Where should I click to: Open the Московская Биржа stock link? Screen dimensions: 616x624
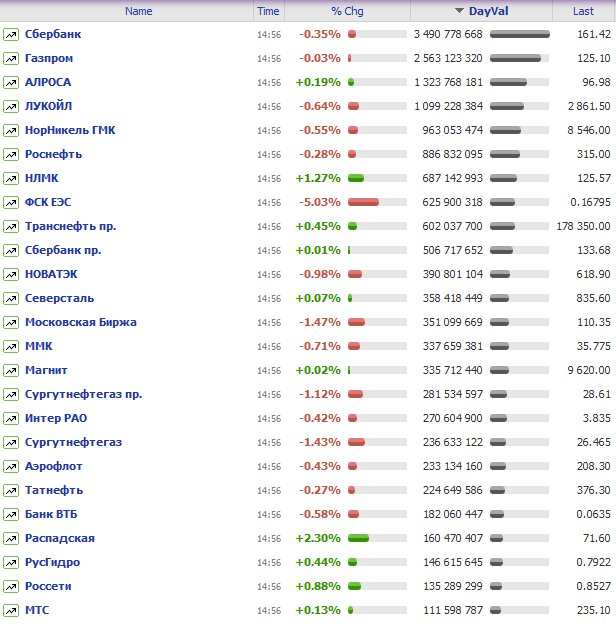80,322
